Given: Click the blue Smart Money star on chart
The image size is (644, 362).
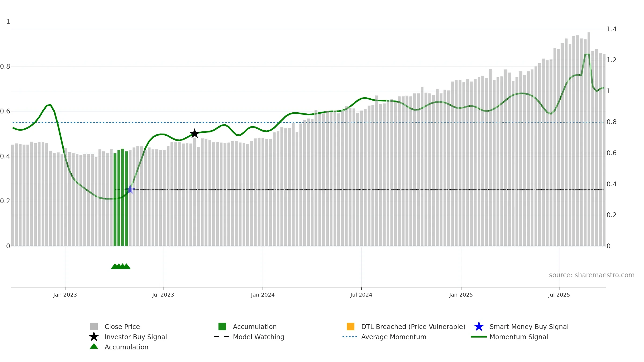Looking at the screenshot, I should (130, 190).
